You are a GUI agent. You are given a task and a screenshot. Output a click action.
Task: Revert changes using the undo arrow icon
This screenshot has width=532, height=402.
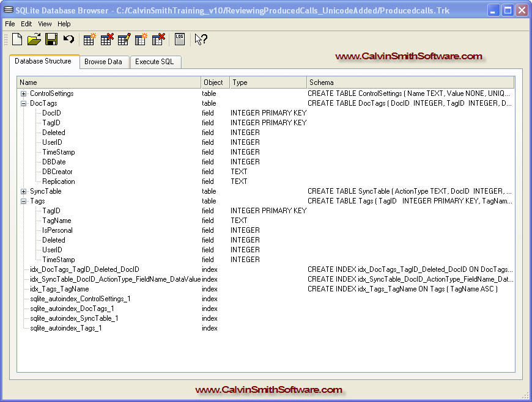point(68,40)
